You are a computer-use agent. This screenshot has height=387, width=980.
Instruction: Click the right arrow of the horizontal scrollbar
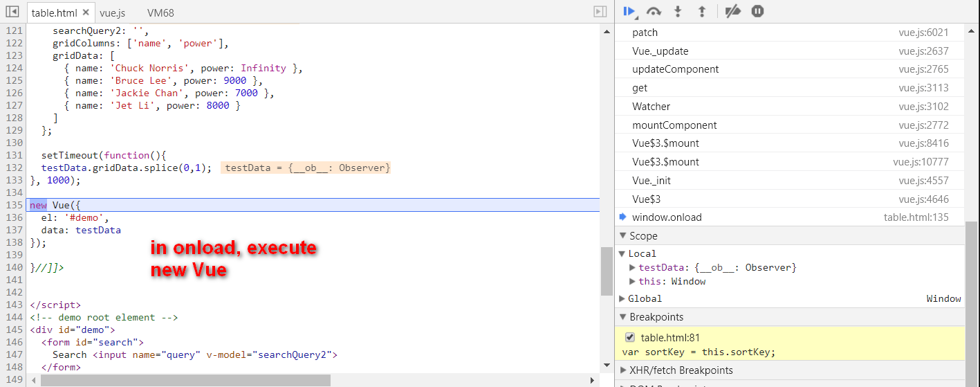pos(593,380)
